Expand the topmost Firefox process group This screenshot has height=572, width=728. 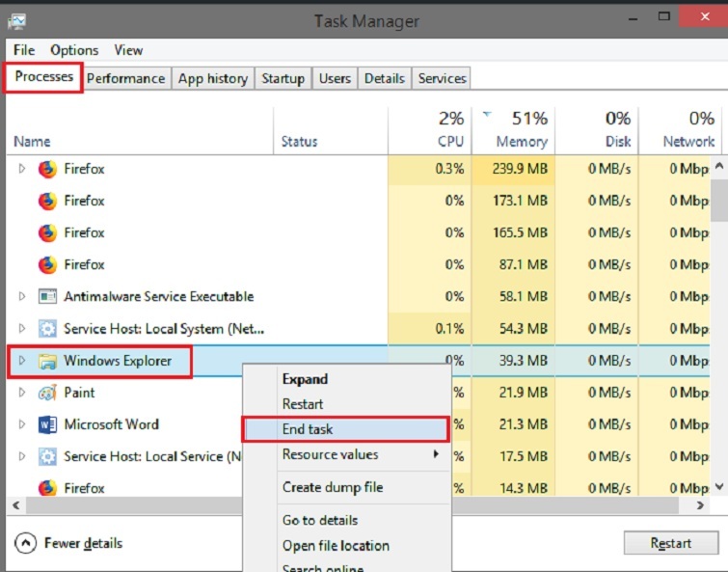22,170
